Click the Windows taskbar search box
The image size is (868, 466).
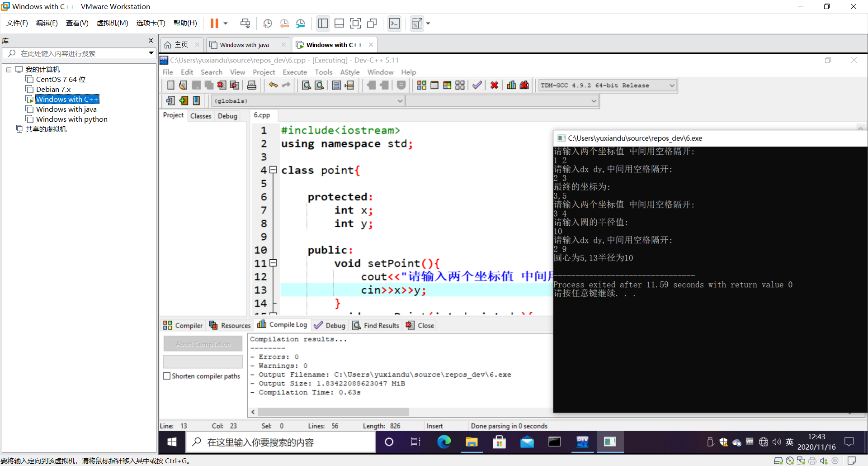click(x=281, y=442)
